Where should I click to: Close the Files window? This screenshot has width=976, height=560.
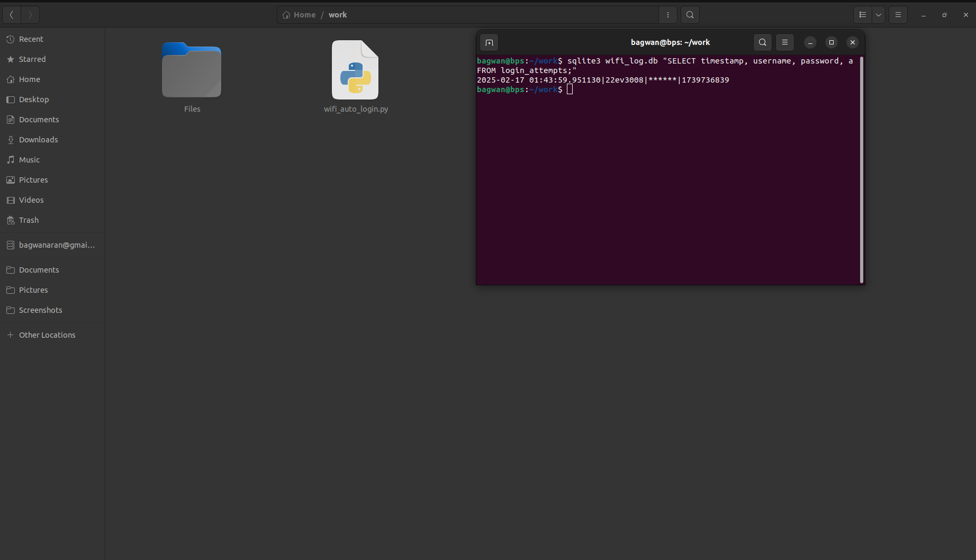coord(966,15)
